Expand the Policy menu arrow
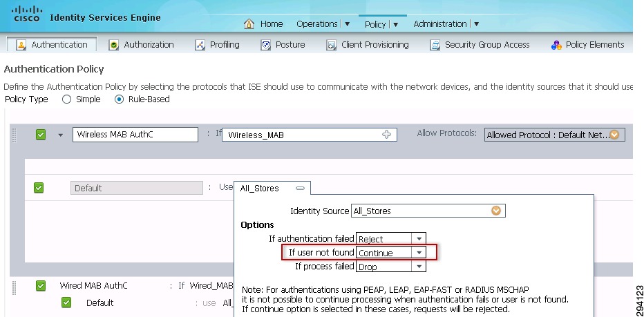The image size is (644, 317). (395, 24)
